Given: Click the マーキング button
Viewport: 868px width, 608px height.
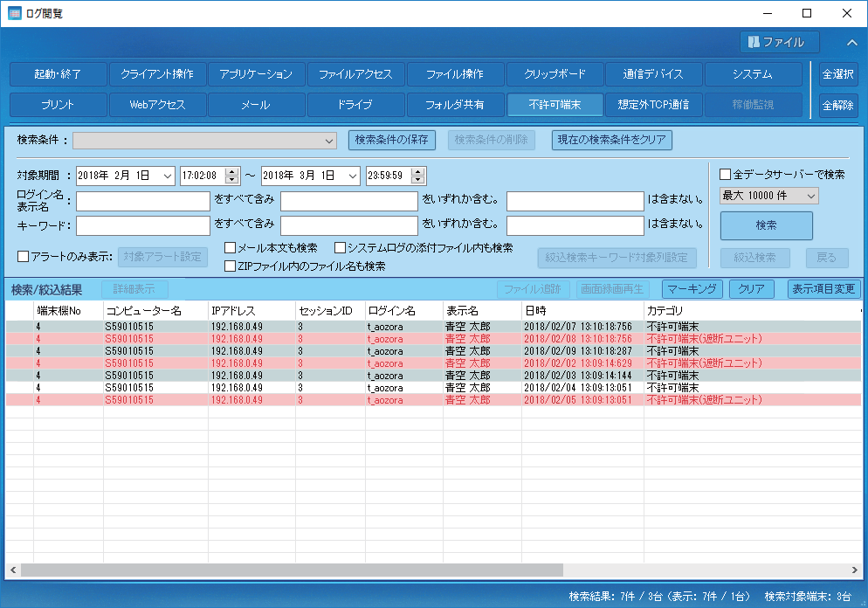Looking at the screenshot, I should coord(692,289).
